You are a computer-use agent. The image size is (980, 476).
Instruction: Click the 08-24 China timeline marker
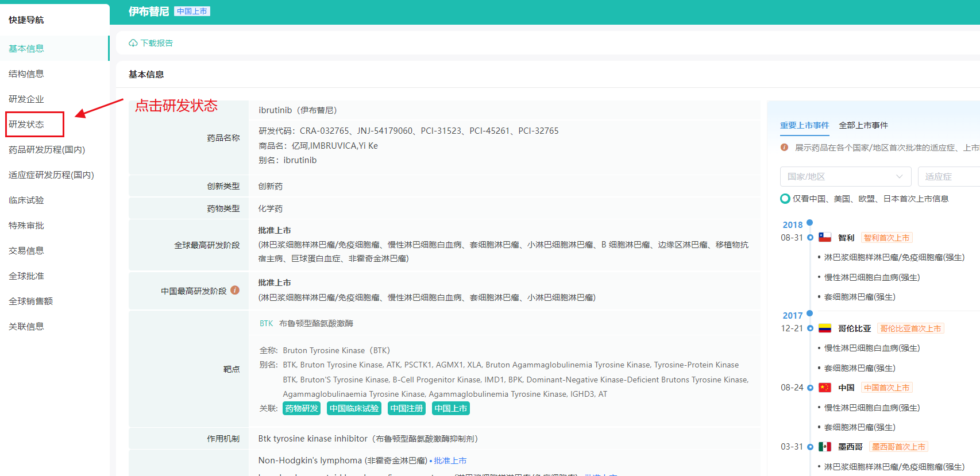tap(810, 388)
